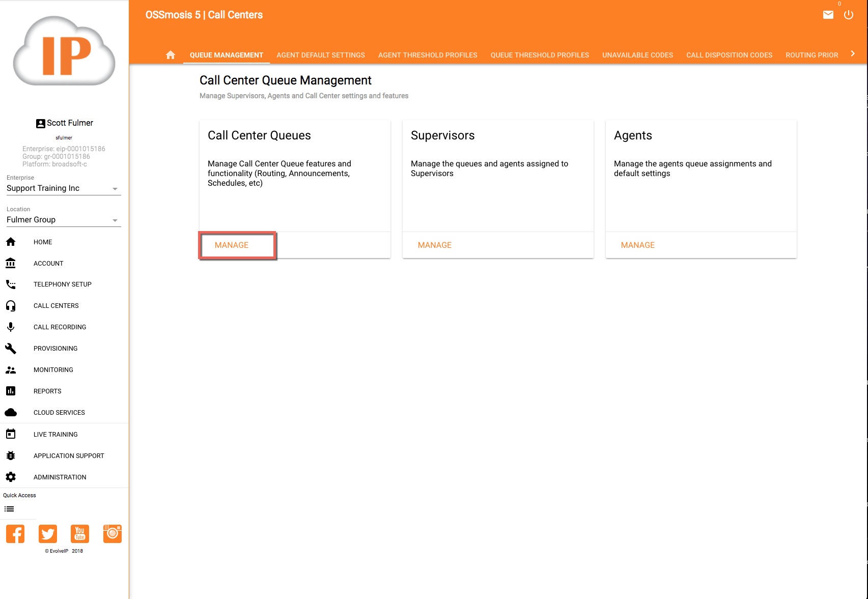Open the Instagram camera icon
Screen dimensions: 868x599
[113, 534]
